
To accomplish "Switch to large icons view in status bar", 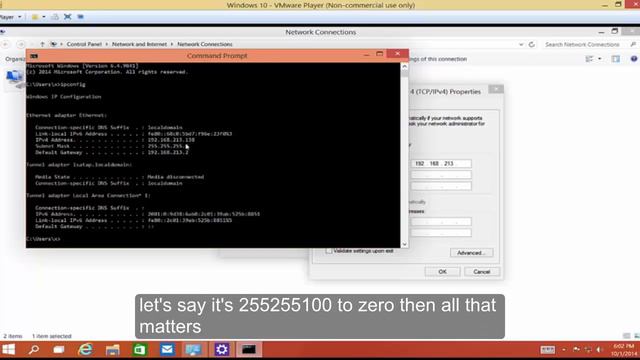I will coord(636,336).
